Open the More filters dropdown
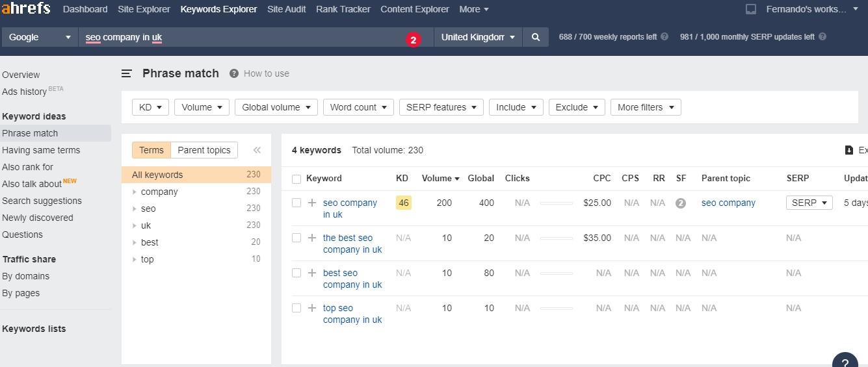Screen dimensions: 868x367 (646, 107)
